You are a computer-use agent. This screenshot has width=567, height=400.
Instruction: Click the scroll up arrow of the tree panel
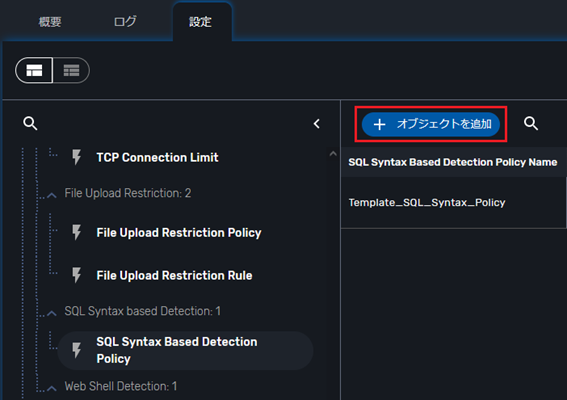pyautogui.click(x=333, y=154)
